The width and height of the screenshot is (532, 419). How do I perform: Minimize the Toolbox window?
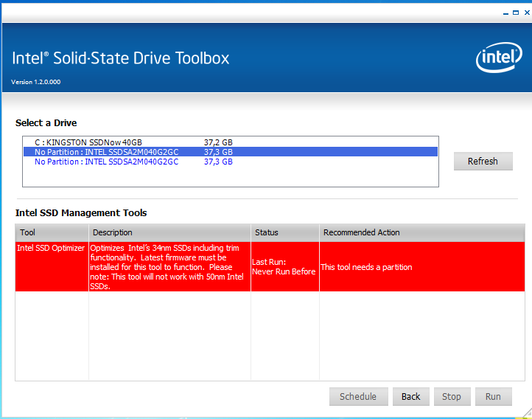click(505, 13)
